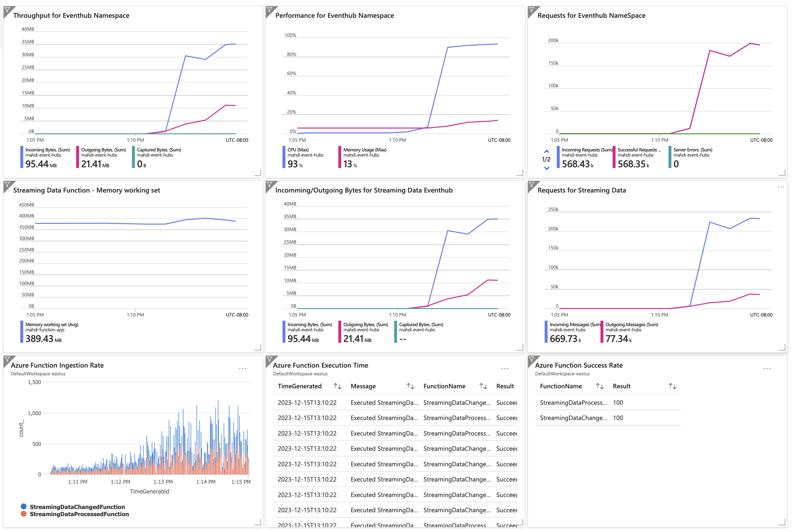Go to next legend page in Requests tile
This screenshot has width=793, height=532.
(546, 168)
